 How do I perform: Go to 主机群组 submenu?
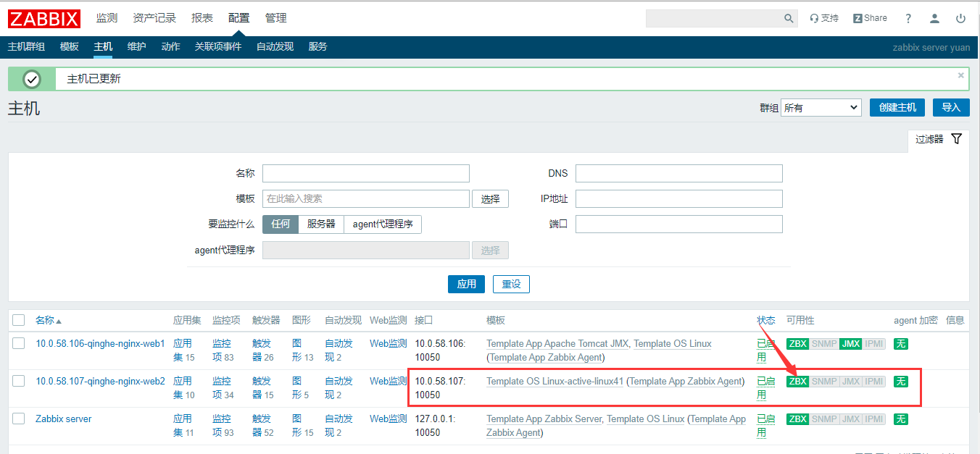26,47
